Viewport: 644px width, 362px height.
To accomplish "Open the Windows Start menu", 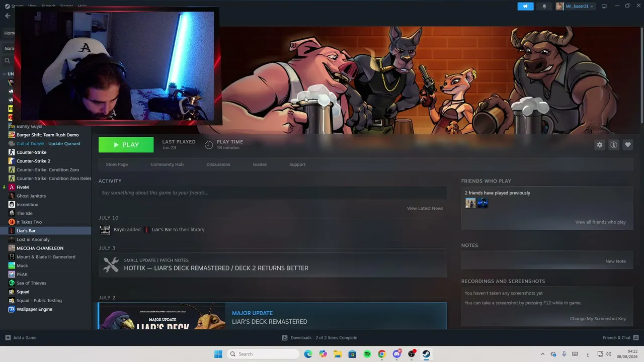I will [x=218, y=354].
